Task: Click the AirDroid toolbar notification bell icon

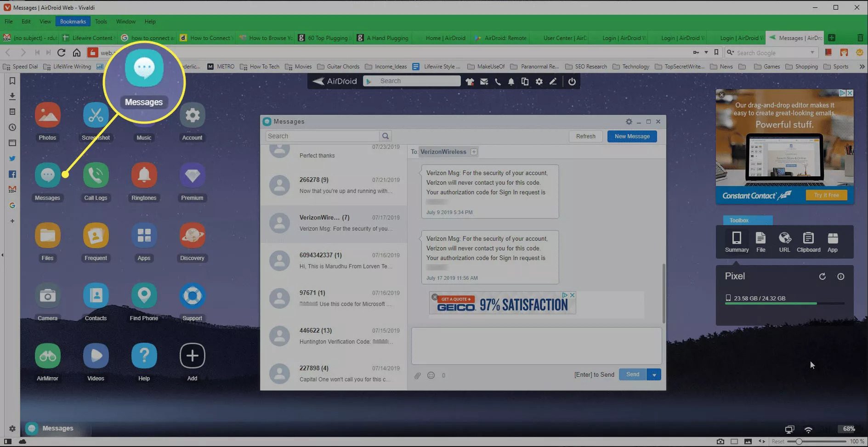Action: tap(511, 81)
